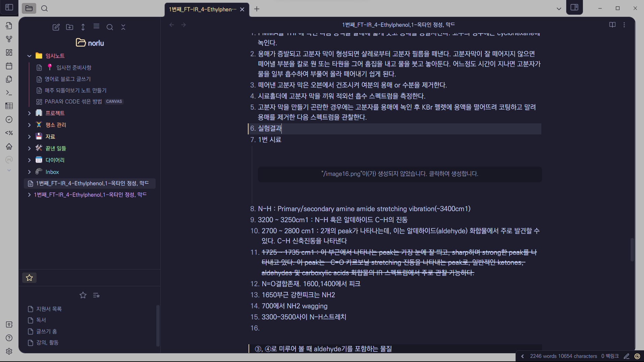Open the search magnifier in the top bar
644x362 pixels.
pyautogui.click(x=44, y=8)
